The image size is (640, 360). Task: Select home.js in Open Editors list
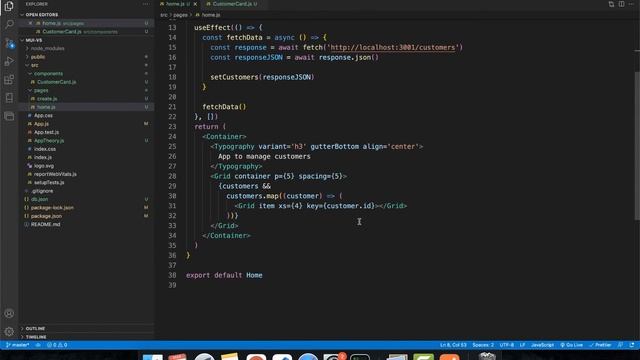pos(86,23)
